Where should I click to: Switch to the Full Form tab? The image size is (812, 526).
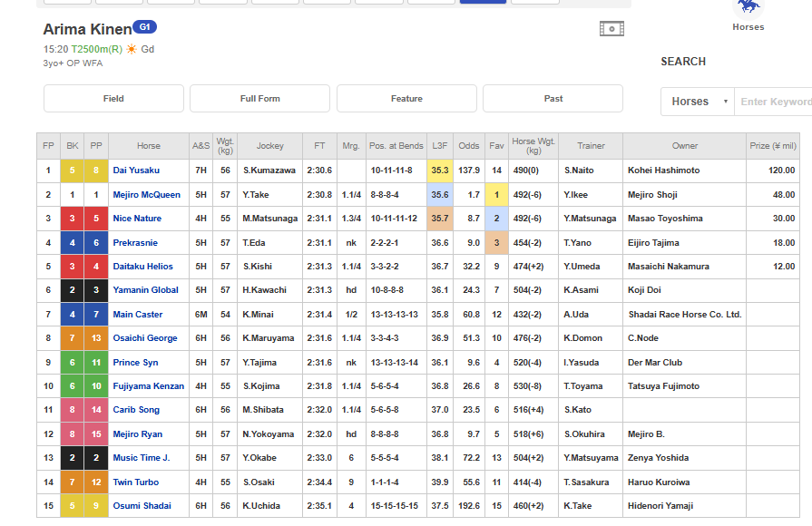(260, 98)
